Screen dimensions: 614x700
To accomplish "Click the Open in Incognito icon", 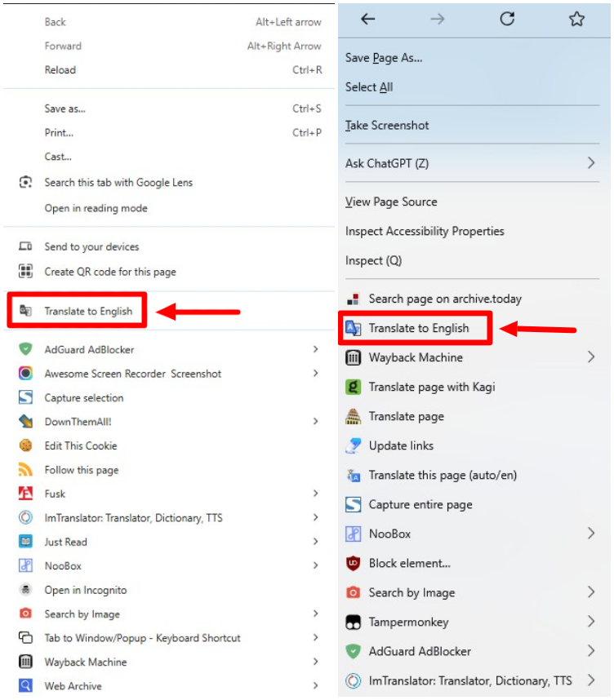I will coord(25,590).
